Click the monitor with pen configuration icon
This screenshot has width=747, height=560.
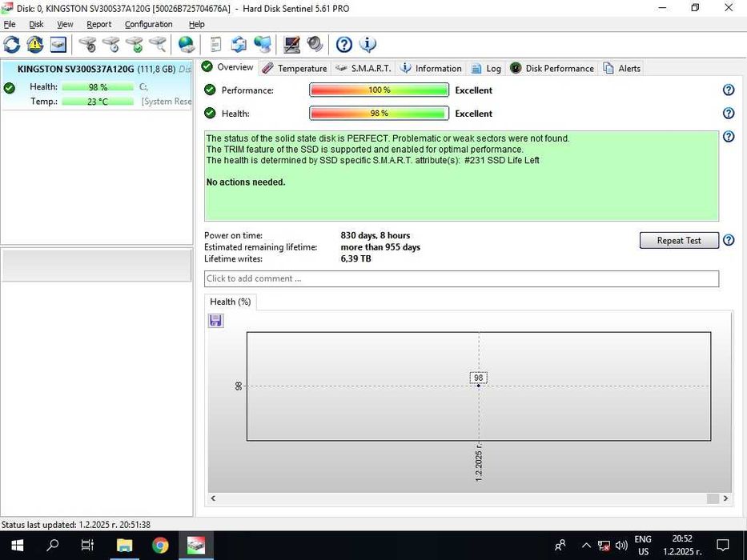click(291, 45)
